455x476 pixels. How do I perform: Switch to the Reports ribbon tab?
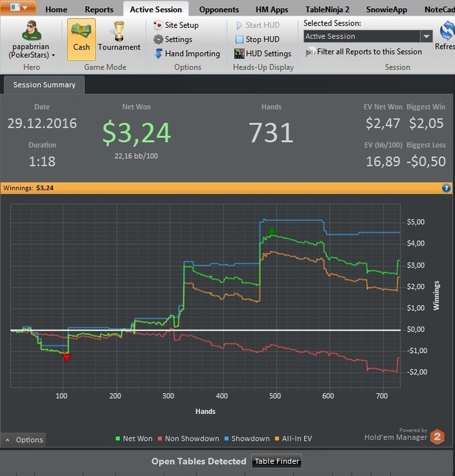point(99,10)
